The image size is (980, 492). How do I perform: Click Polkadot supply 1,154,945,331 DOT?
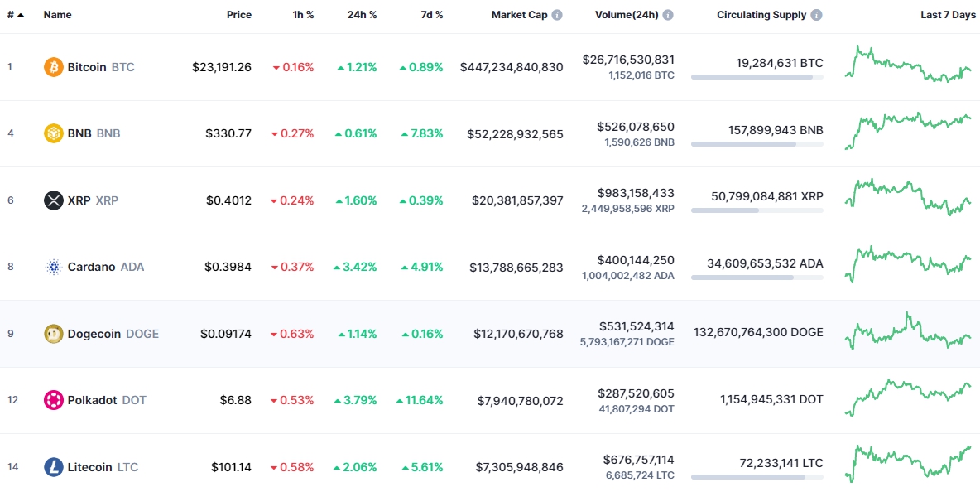coord(771,399)
